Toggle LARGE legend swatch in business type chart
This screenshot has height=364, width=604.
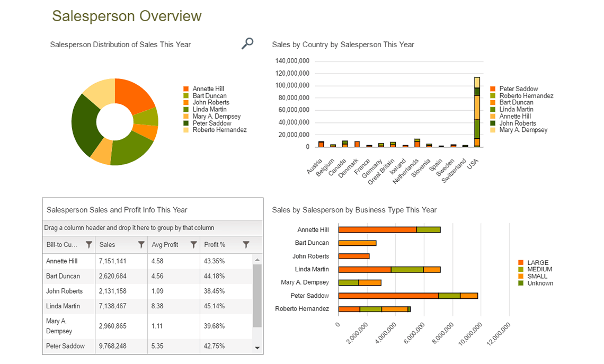[521, 263]
